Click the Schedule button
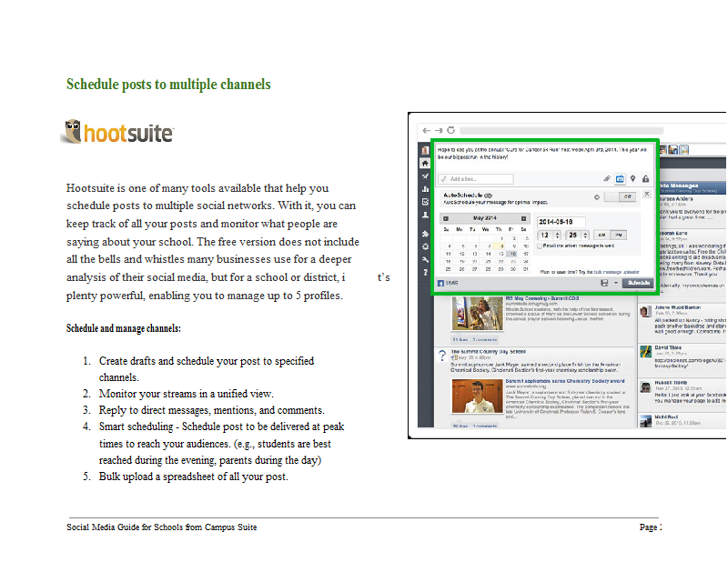The width and height of the screenshot is (728, 562). (x=639, y=283)
